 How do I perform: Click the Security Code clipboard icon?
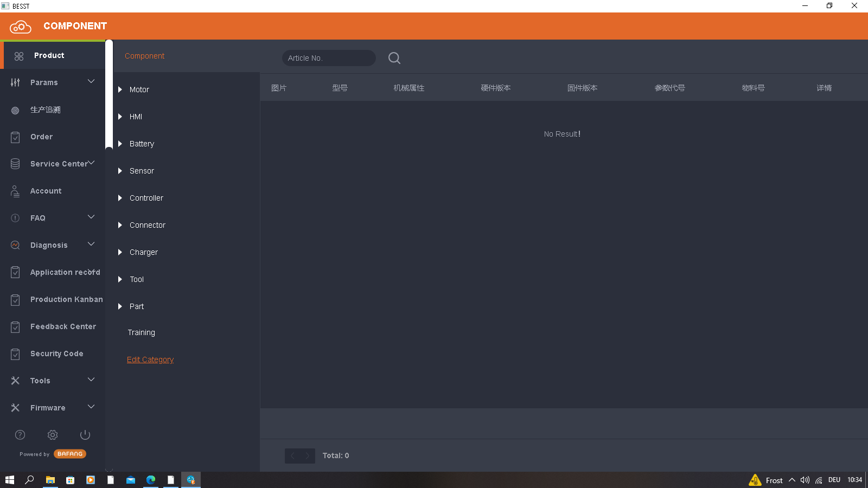point(15,354)
